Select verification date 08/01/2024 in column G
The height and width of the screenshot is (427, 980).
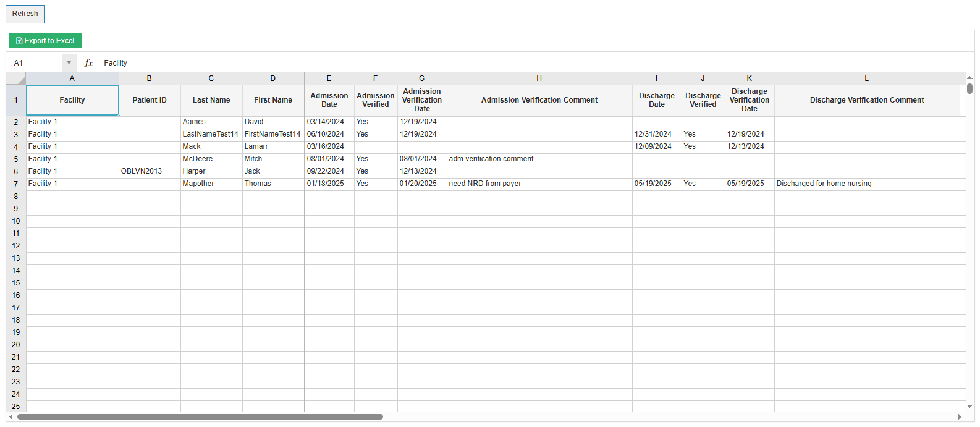pos(422,159)
